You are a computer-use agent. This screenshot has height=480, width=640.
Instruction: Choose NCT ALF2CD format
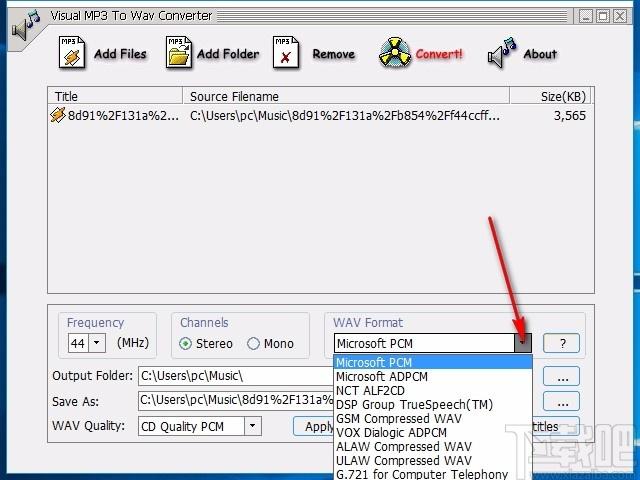[433, 391]
